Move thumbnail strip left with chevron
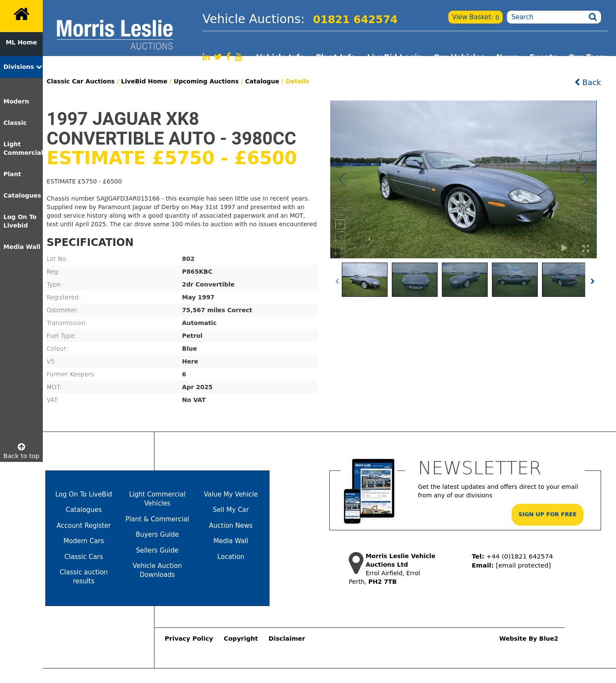Viewport: 616px width, 683px height. 337,281
